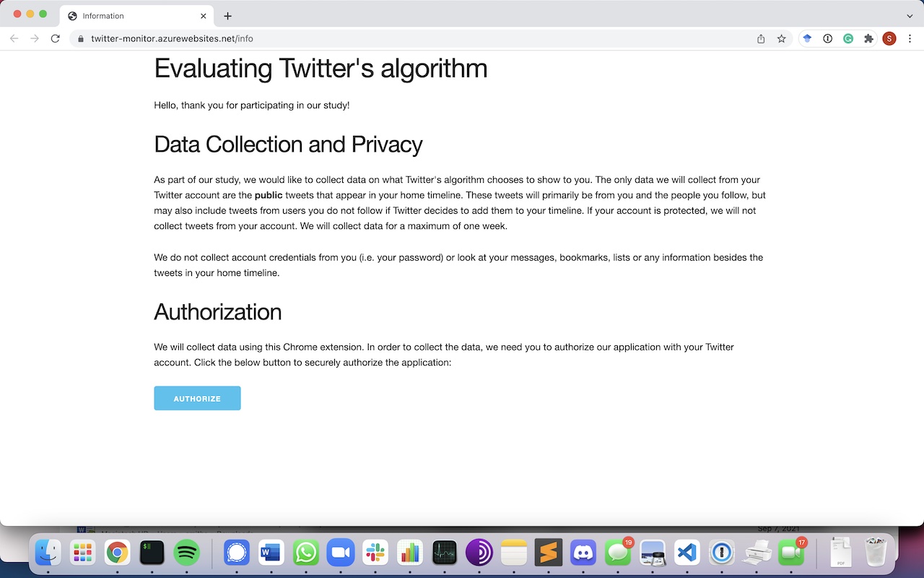
Task: Click the lock icon in the address bar
Action: pos(81,39)
